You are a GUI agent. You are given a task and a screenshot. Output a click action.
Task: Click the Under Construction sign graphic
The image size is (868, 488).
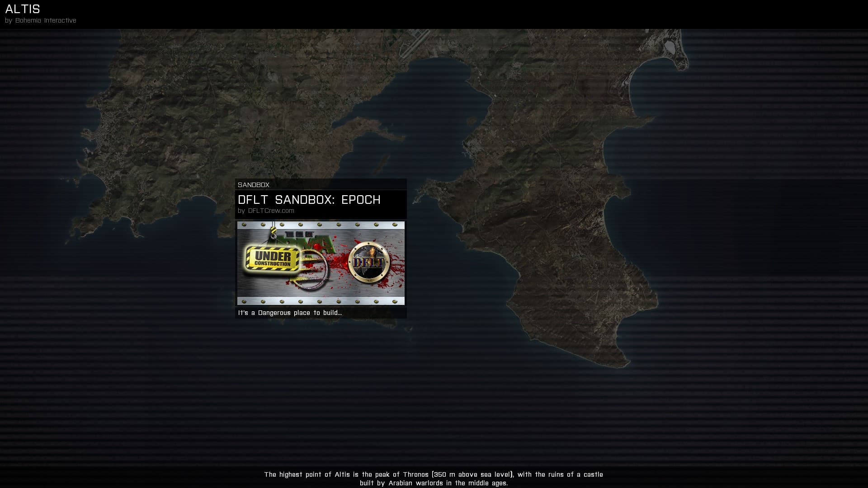coord(272,258)
